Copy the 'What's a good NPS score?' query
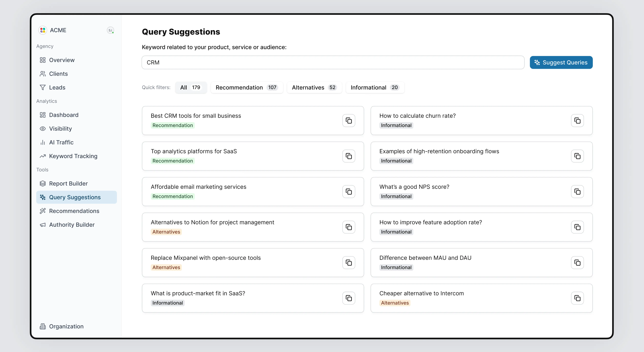The image size is (644, 352). [577, 192]
